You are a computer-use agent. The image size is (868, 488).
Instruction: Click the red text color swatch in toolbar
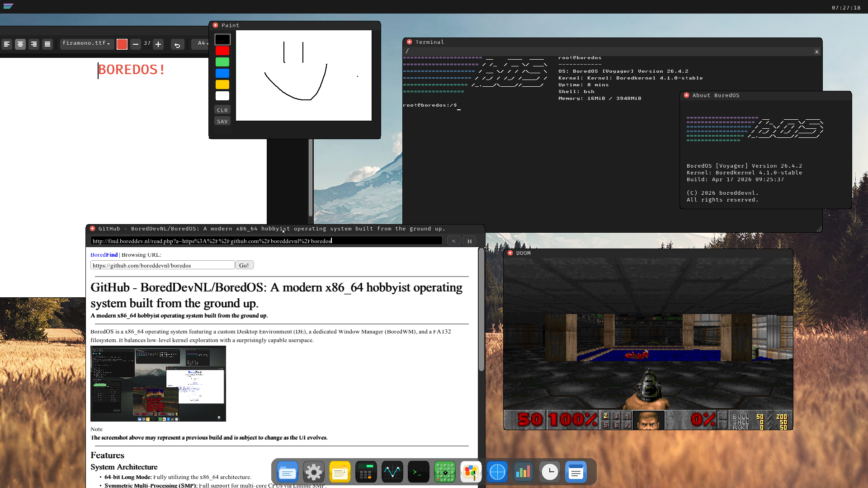coord(122,44)
